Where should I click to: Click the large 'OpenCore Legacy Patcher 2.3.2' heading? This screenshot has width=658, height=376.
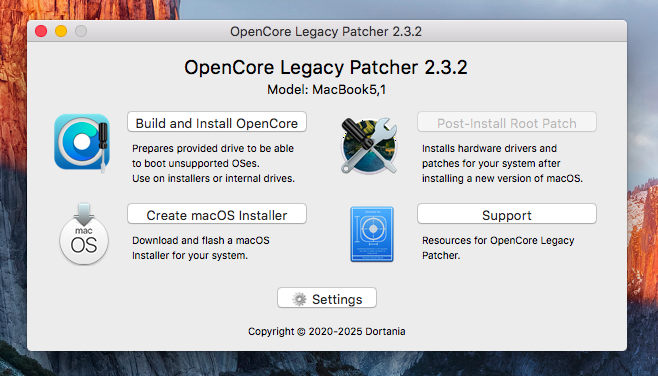326,67
